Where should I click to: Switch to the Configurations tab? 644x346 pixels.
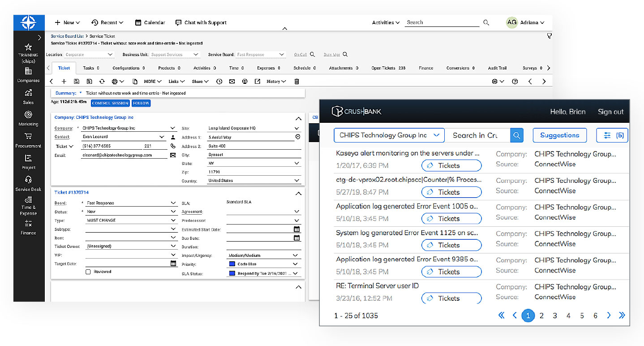(129, 68)
